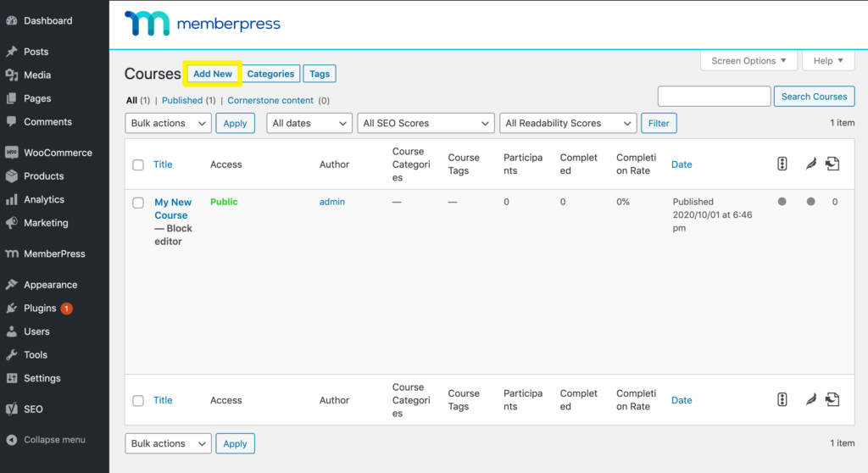Click the Plugins plug icon
Viewport: 868px width, 473px height.
pos(12,308)
